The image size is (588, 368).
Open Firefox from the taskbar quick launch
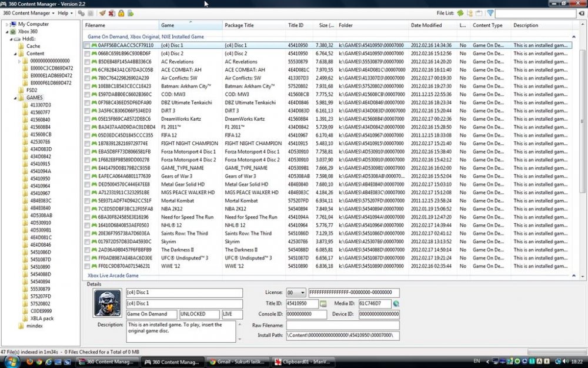pyautogui.click(x=29, y=362)
